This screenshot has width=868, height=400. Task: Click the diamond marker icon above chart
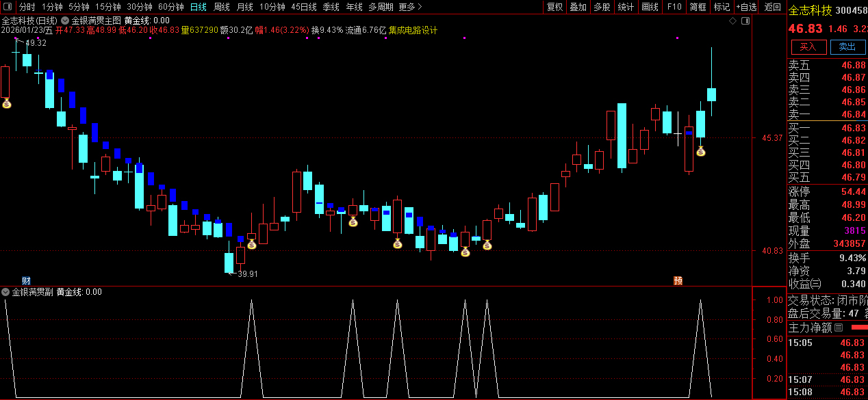point(732,21)
